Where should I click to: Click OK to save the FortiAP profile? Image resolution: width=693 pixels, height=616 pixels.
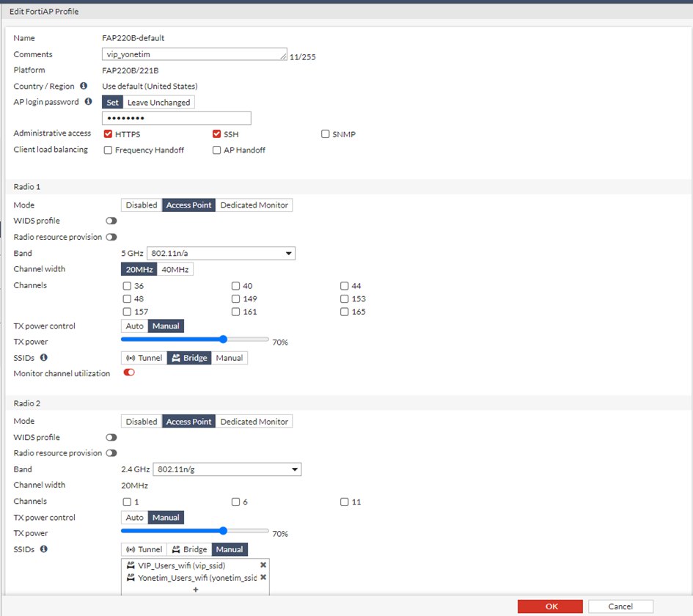551,606
